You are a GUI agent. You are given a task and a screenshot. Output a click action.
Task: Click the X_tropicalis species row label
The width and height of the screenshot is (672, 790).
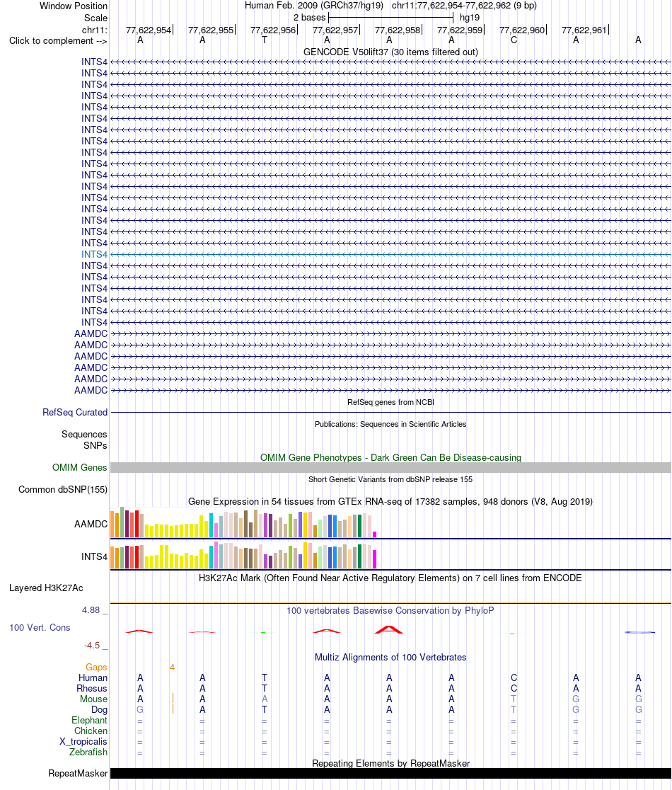(x=83, y=742)
